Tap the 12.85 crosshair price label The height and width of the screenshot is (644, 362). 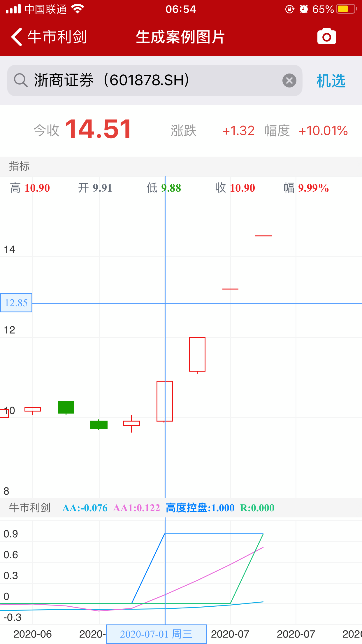tap(16, 303)
